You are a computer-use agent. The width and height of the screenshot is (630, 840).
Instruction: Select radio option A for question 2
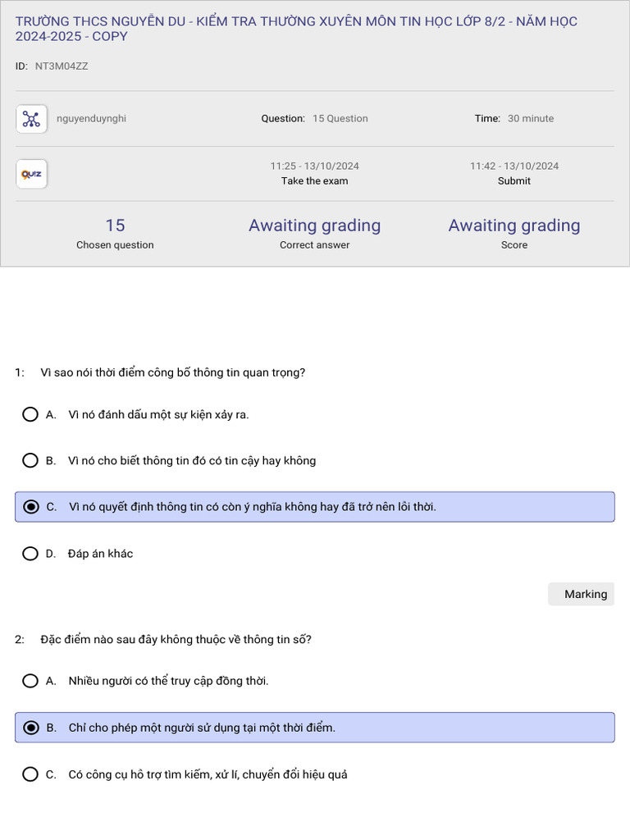[x=30, y=681]
